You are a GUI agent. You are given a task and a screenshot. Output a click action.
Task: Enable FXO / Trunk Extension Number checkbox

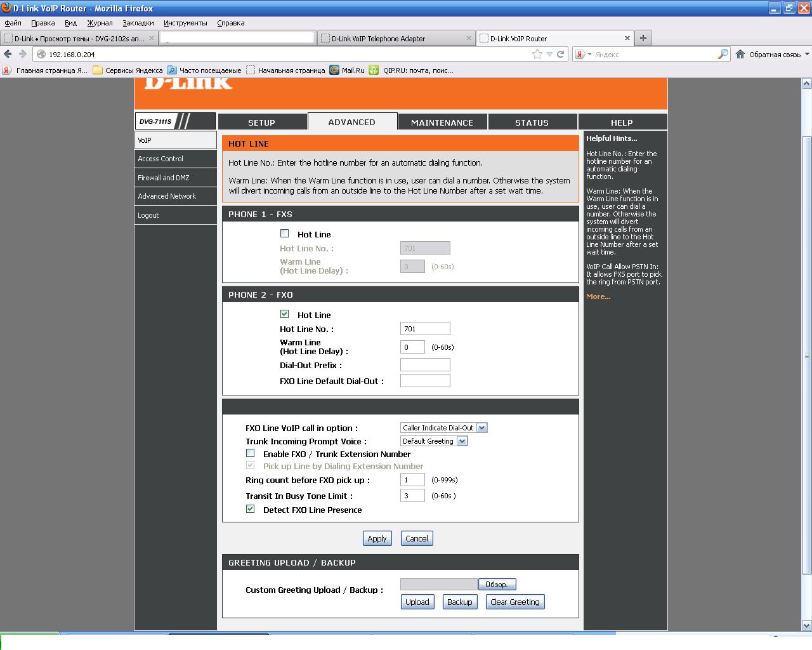click(x=250, y=453)
